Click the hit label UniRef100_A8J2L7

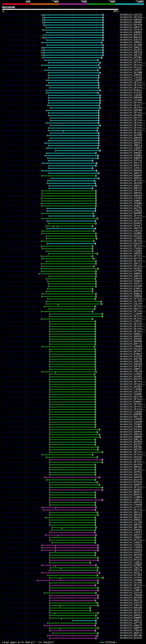(x=131, y=105)
